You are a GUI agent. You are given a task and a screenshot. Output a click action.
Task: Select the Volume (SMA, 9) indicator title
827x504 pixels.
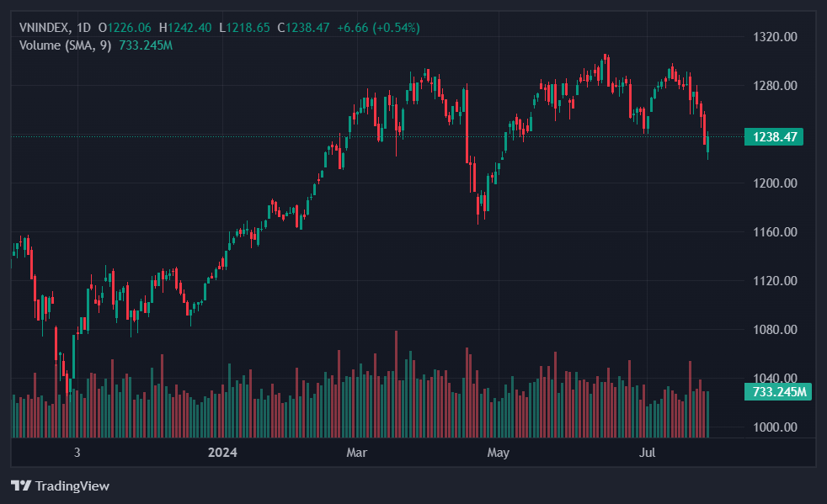click(x=65, y=45)
